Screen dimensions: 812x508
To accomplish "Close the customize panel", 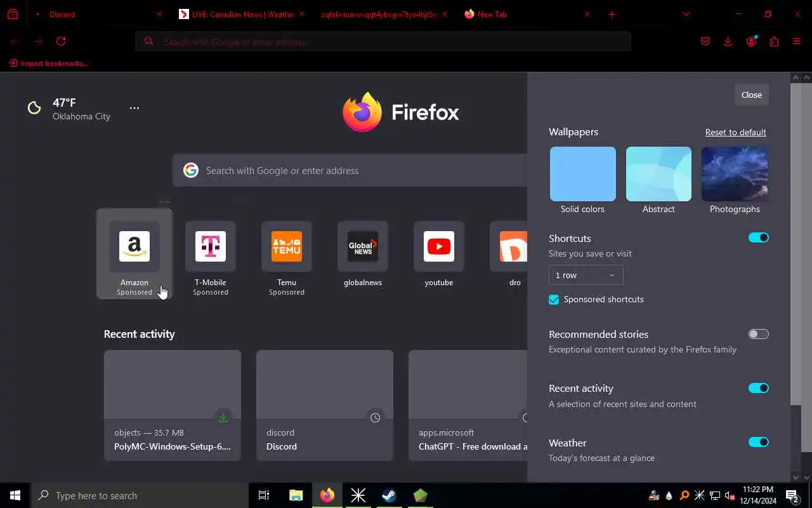I will tap(752, 95).
